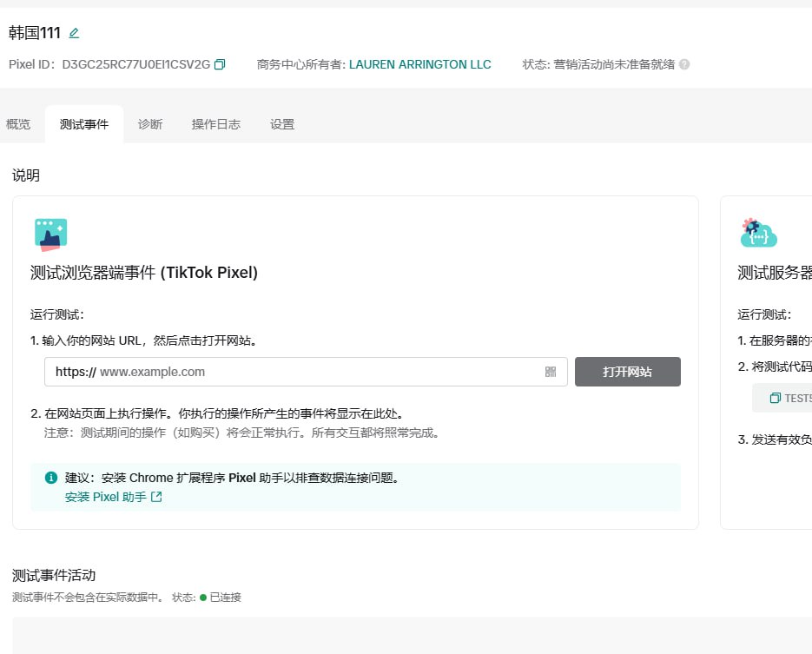Viewport: 812px width, 654px height.
Task: Open the 诊断 tab
Action: [150, 124]
